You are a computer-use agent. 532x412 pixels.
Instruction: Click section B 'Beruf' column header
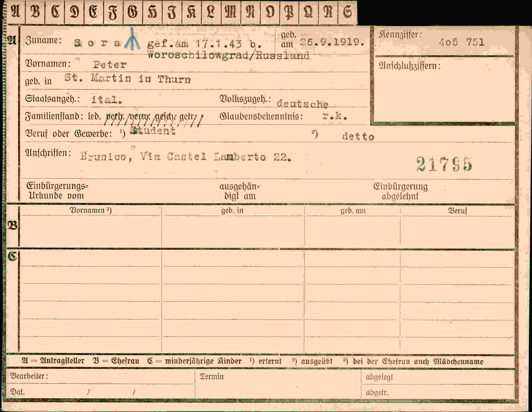pos(457,211)
